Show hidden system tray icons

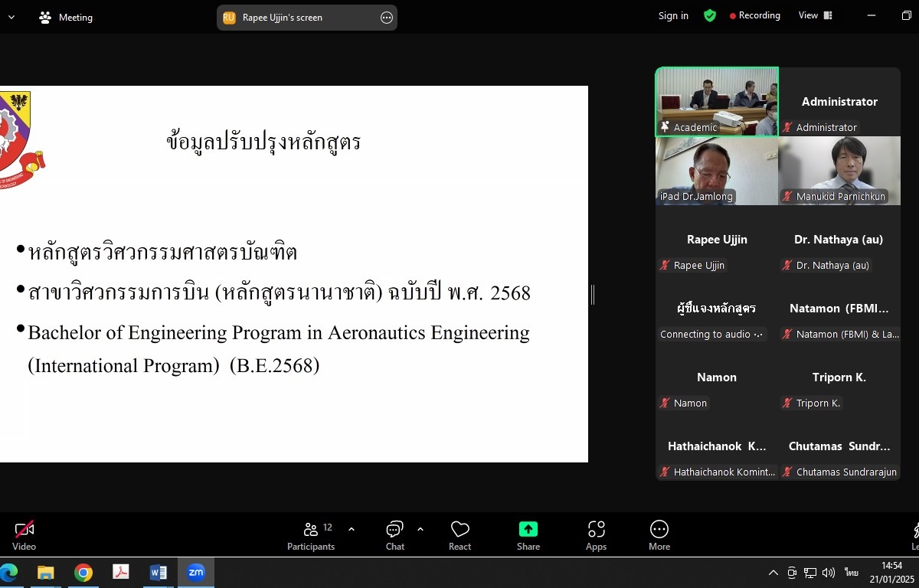tap(773, 573)
